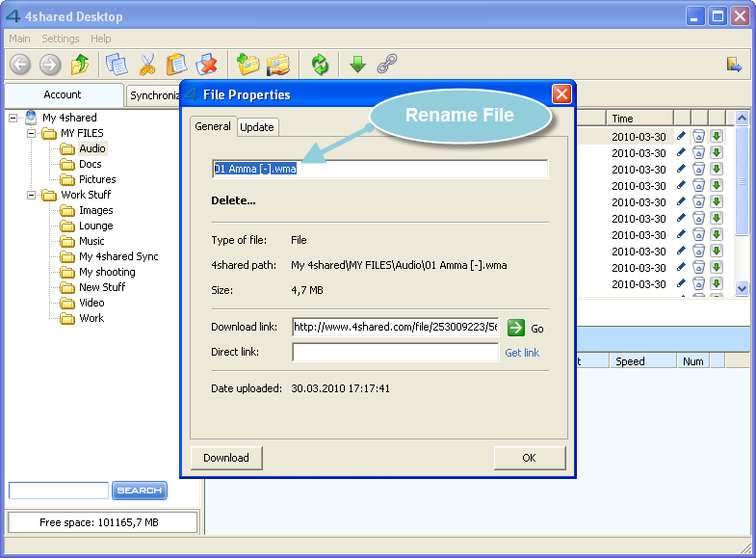The width and height of the screenshot is (756, 558).
Task: Select the New Stuff folder
Action: point(102,287)
